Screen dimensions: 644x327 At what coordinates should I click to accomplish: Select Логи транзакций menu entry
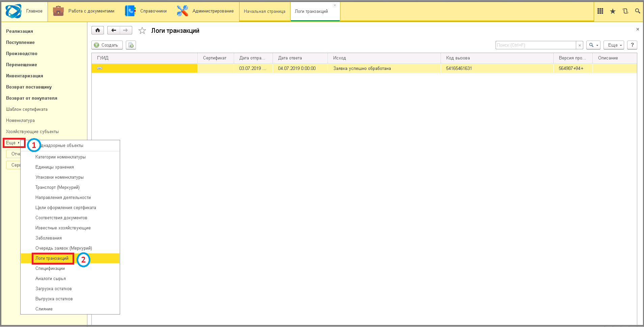pyautogui.click(x=52, y=258)
